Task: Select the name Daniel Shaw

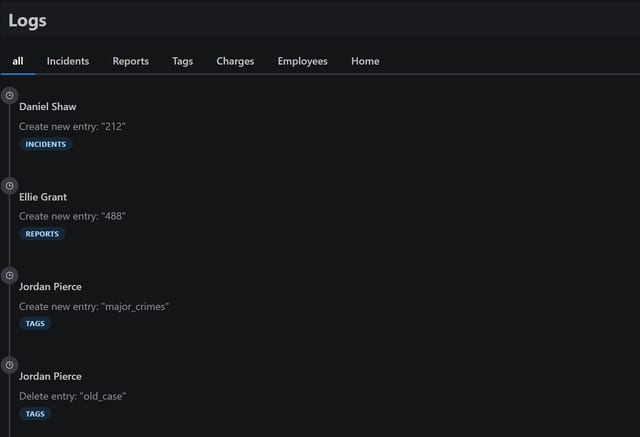Action: [48, 107]
